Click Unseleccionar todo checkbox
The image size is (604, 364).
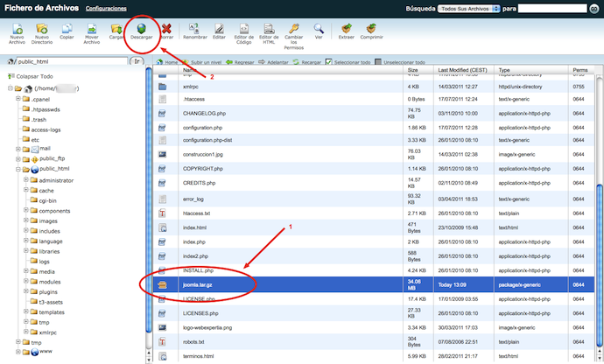pos(378,62)
